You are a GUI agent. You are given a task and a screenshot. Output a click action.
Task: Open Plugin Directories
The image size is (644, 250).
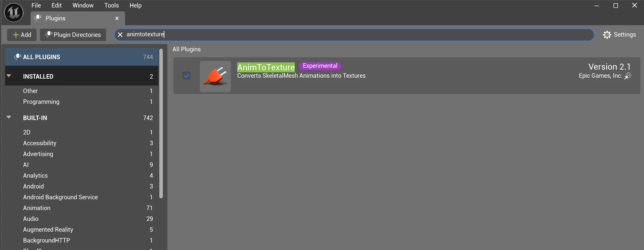coord(73,35)
